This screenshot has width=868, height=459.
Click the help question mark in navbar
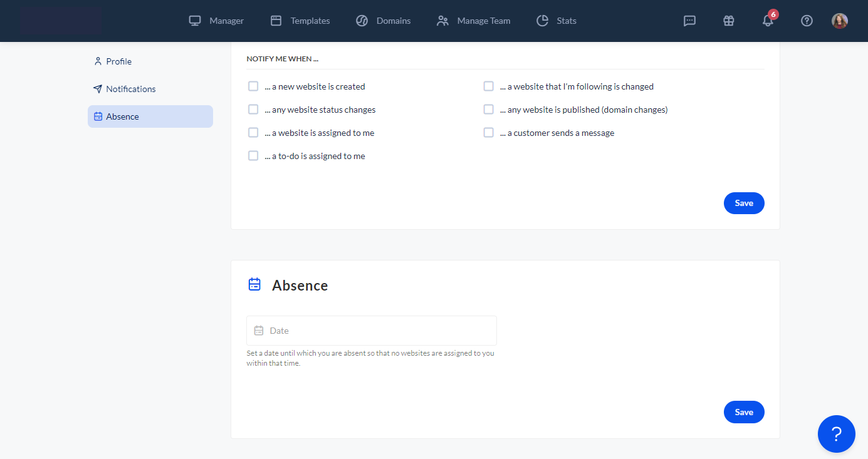(x=807, y=21)
